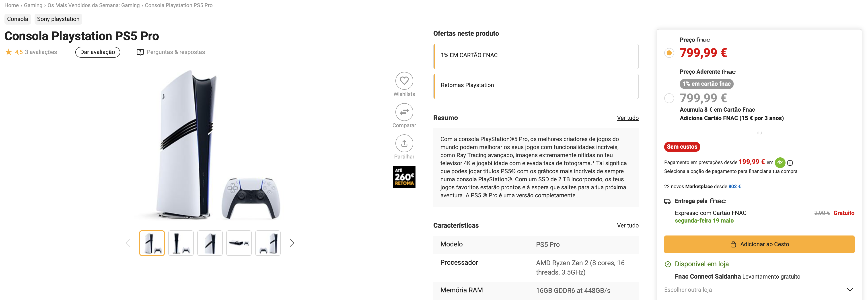
Task: Click the Consola tag
Action: click(x=18, y=19)
